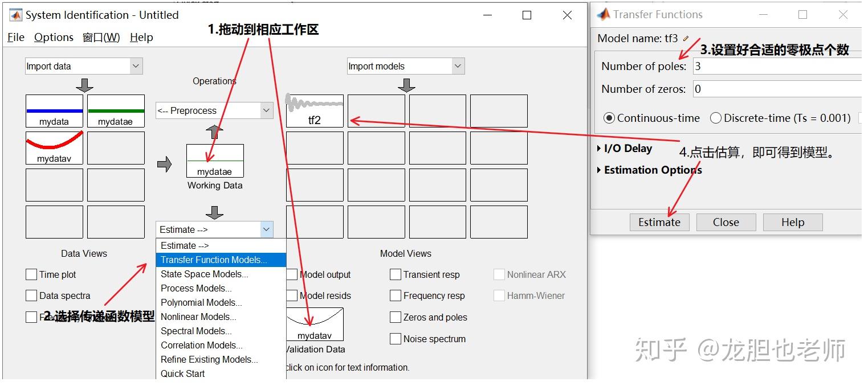The image size is (868, 386).
Task: Click the Help button in Transfer Functions
Action: click(793, 222)
